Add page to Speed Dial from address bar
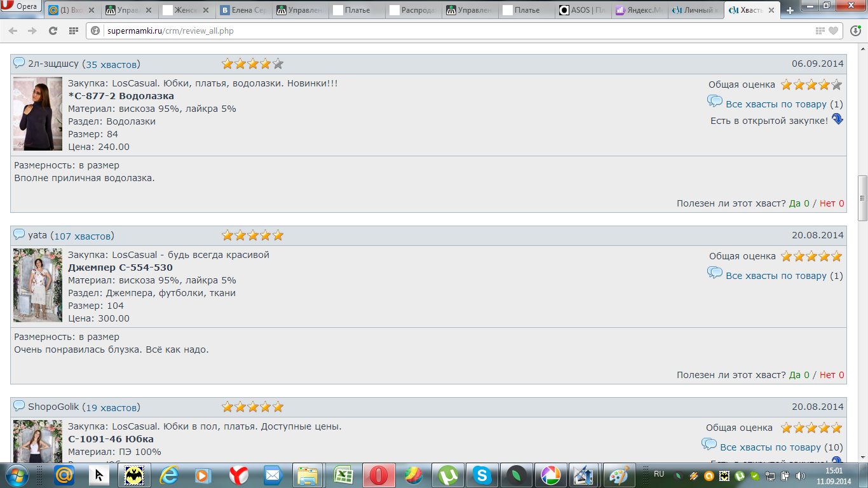The height and width of the screenshot is (488, 868). (x=820, y=30)
